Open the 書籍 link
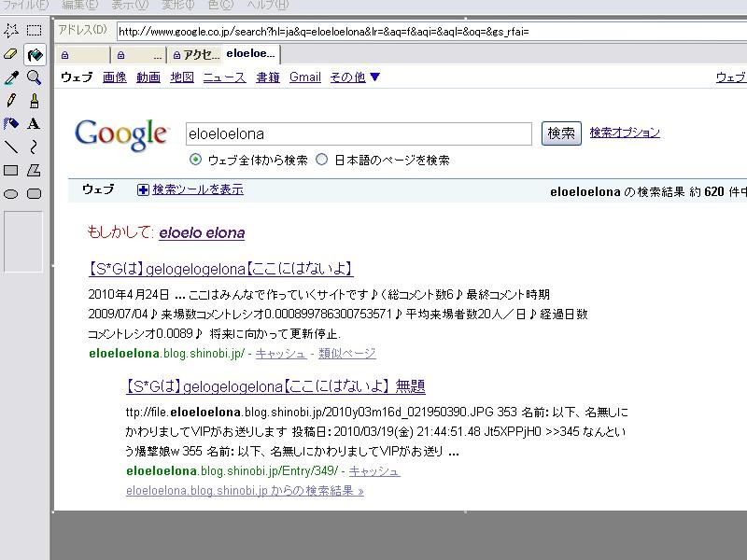The height and width of the screenshot is (560, 747). (268, 77)
